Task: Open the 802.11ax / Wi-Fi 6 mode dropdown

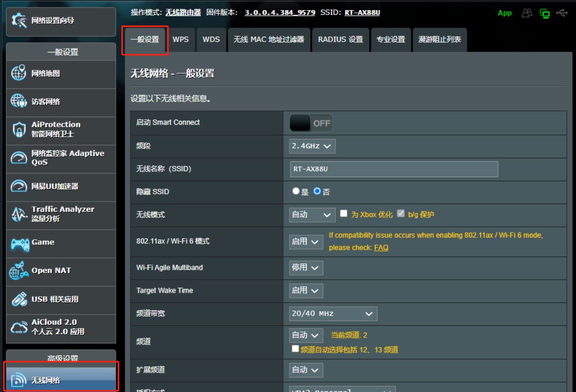Action: 306,242
